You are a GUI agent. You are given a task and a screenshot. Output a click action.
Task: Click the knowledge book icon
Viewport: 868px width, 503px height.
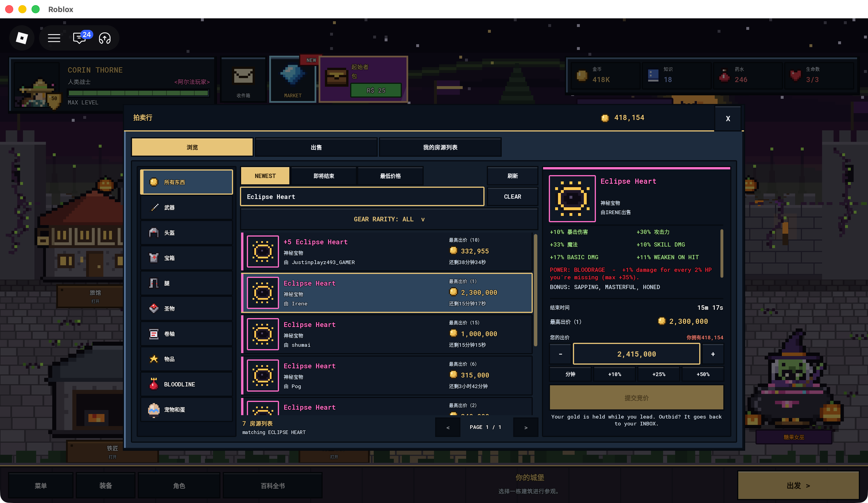click(653, 76)
